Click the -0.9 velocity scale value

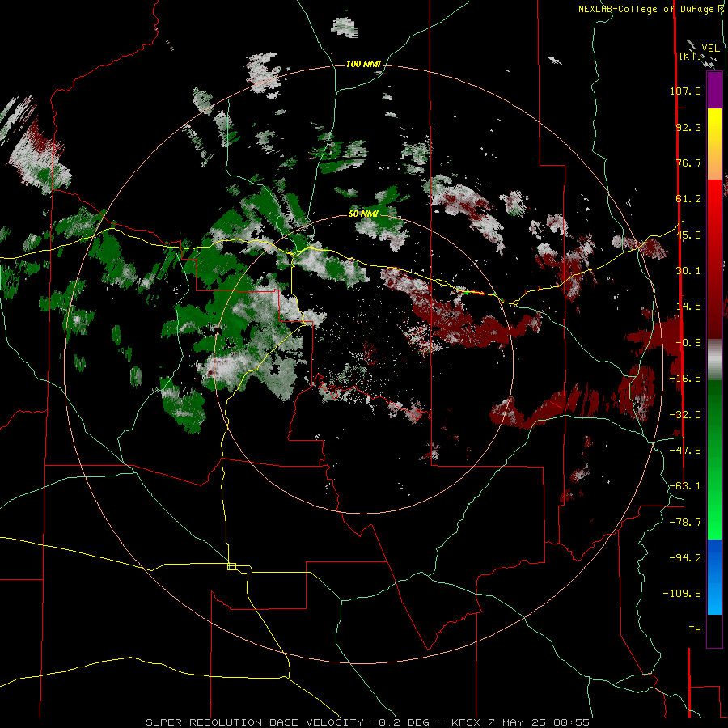688,343
